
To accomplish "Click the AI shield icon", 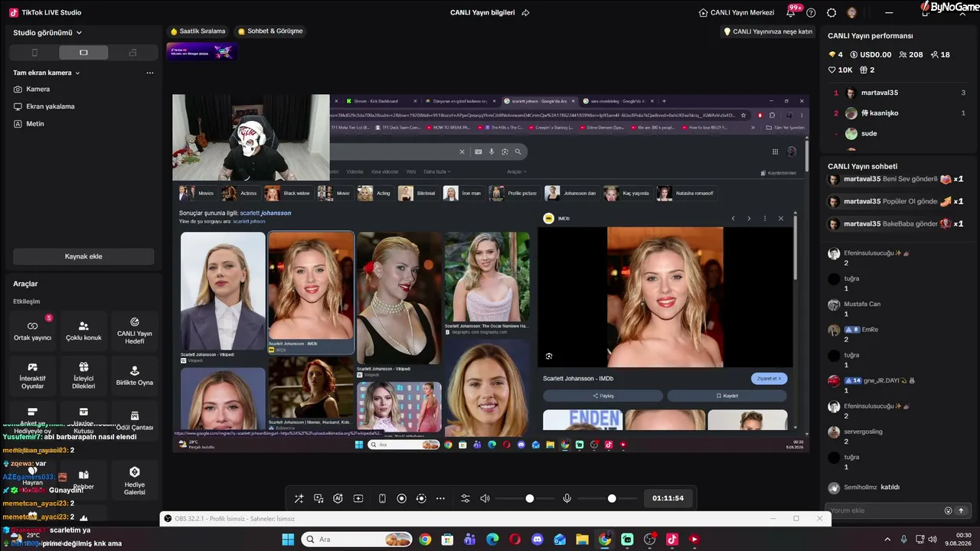I will pyautogui.click(x=338, y=498).
